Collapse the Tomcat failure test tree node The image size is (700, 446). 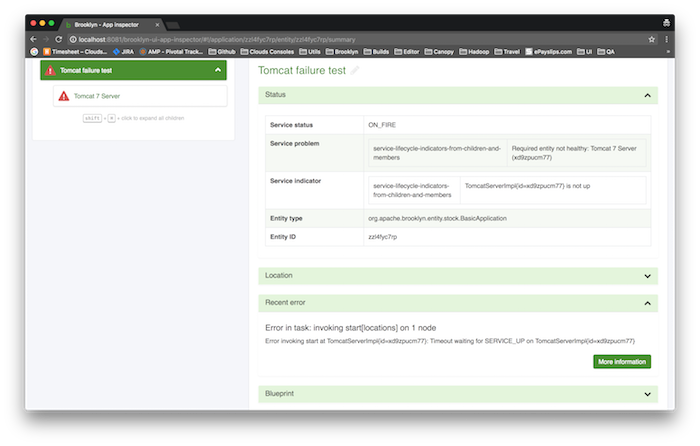[x=218, y=70]
